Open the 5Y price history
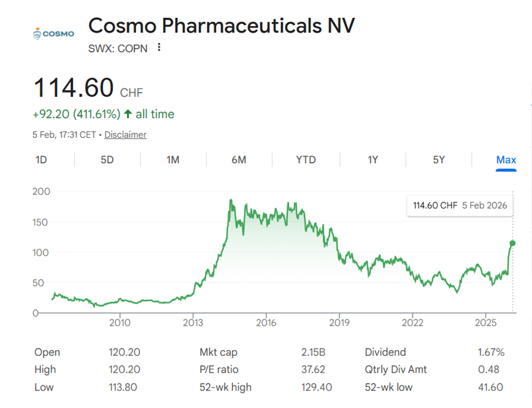Screen dimensions: 532x408 click(x=439, y=160)
